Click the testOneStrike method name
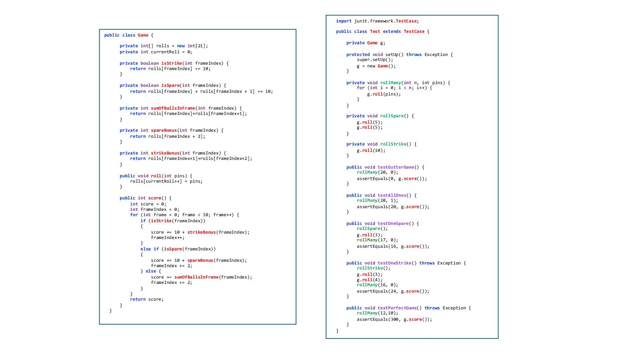Screen dimensions: 644x362 coord(394,263)
